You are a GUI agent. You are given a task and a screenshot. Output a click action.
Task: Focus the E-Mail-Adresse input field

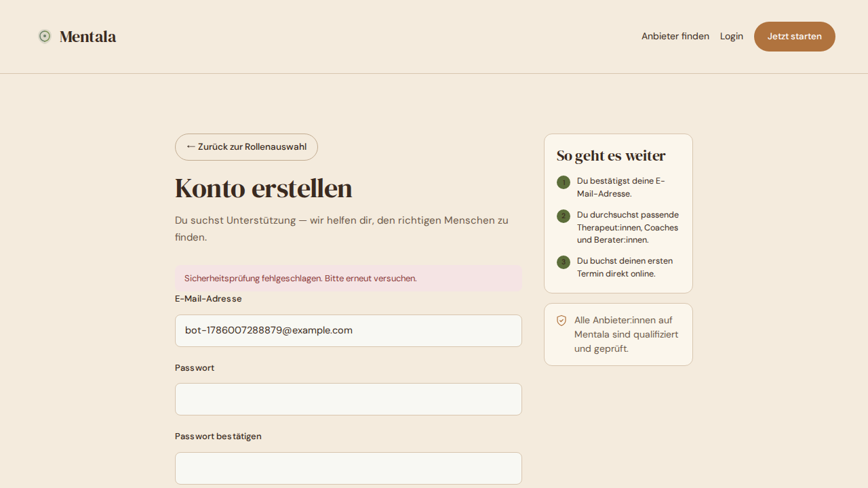click(349, 331)
